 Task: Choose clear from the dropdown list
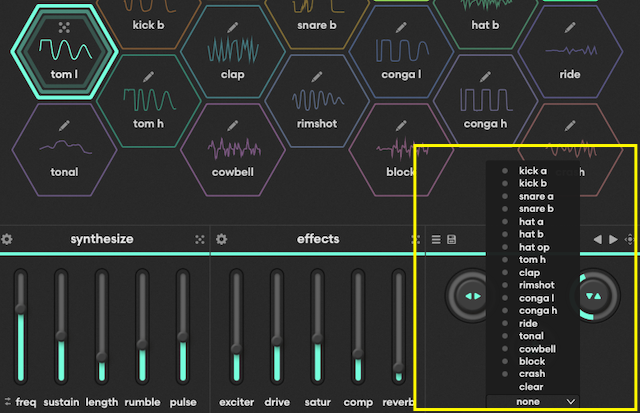pos(531,386)
